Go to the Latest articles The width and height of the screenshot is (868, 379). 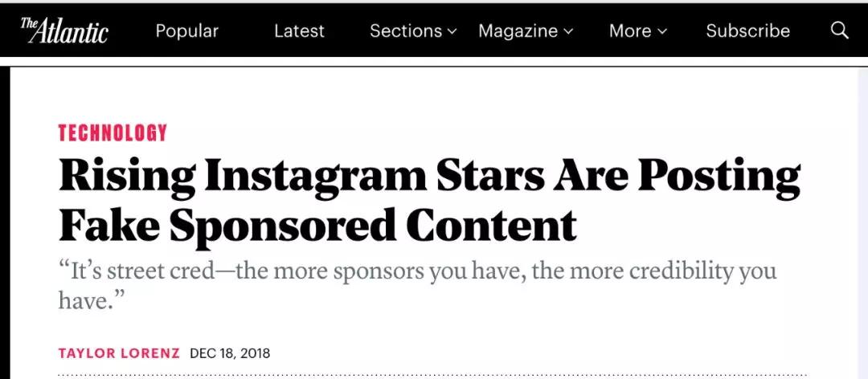click(300, 31)
